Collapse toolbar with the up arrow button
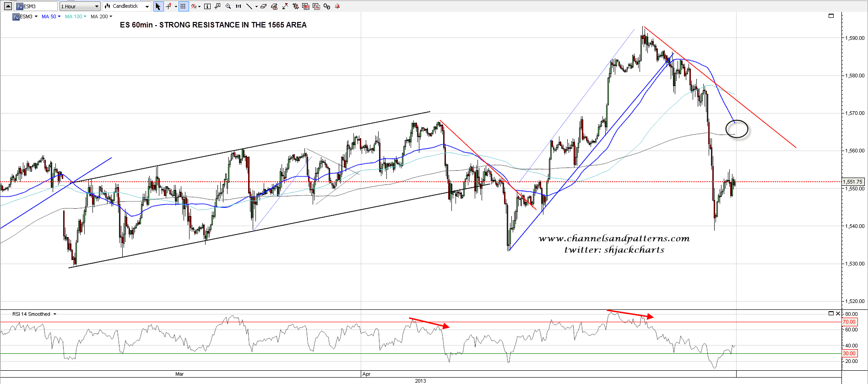 [8, 6]
